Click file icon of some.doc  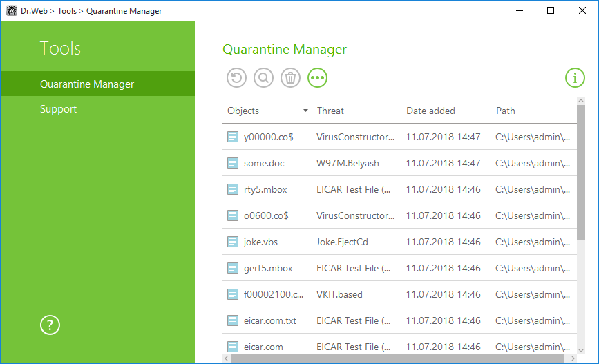click(x=233, y=163)
